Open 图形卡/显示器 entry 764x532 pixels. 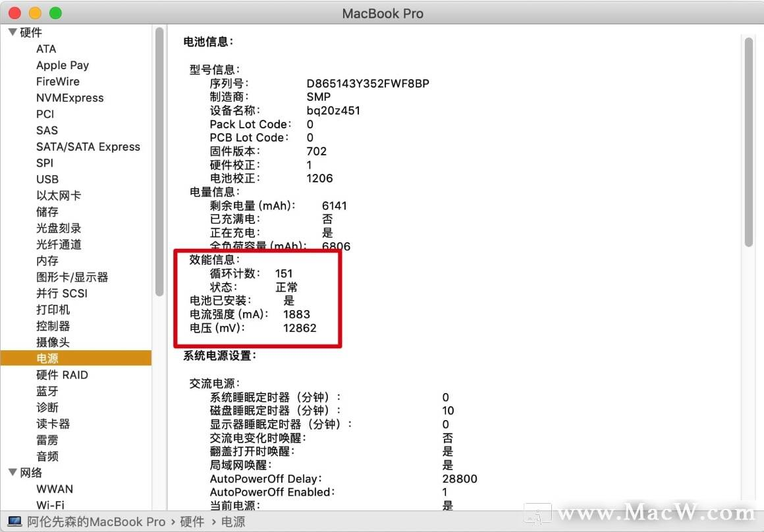[x=72, y=277]
